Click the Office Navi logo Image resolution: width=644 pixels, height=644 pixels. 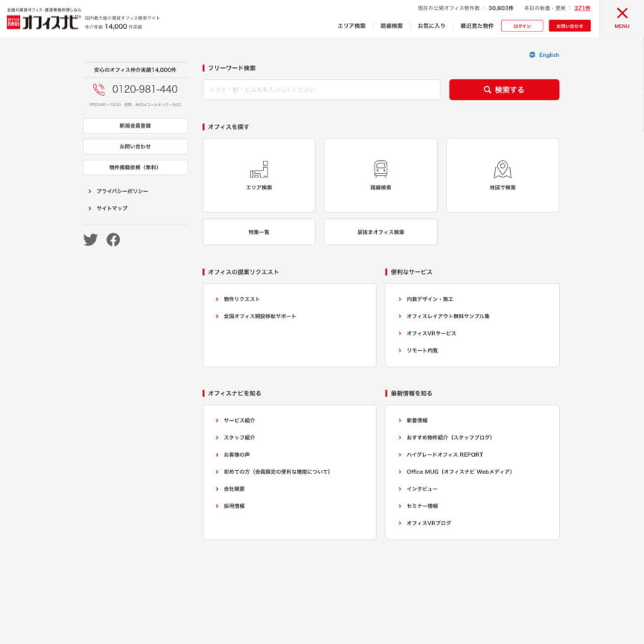click(x=43, y=23)
